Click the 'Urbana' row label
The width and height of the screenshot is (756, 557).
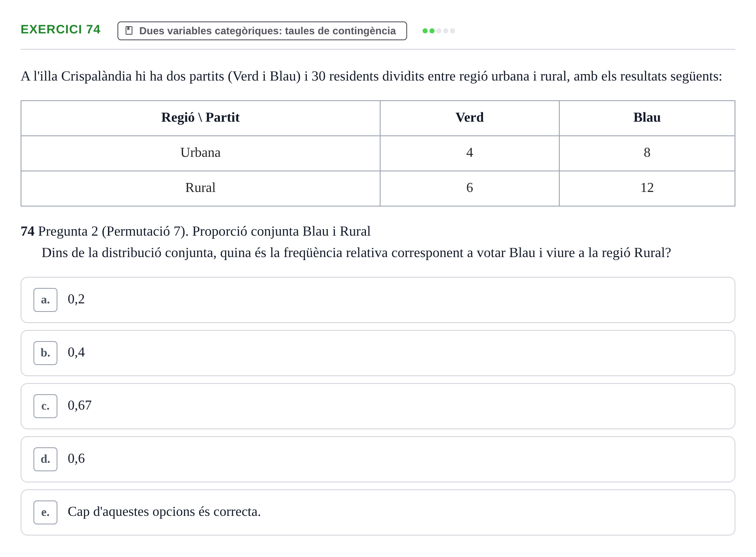click(x=201, y=153)
